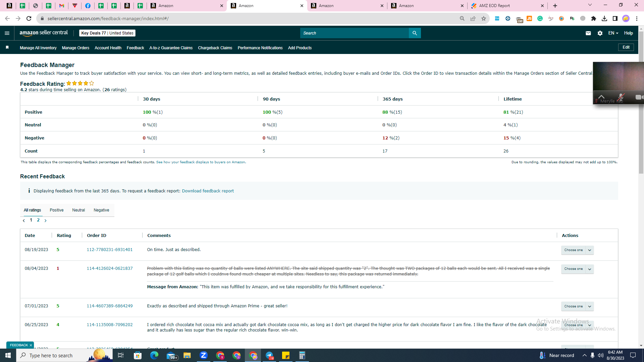Open the EN language dropdown
The image size is (644, 362).
coord(613,33)
